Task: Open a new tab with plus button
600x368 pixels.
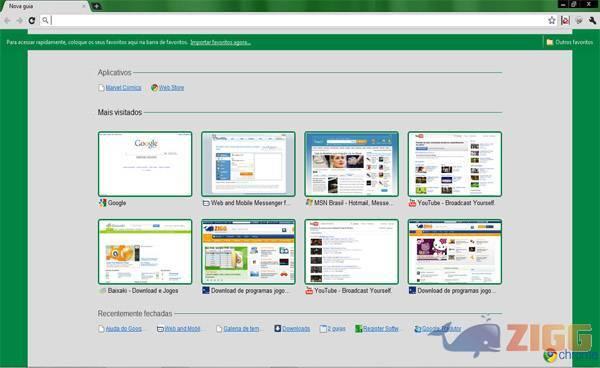Action: tap(96, 6)
